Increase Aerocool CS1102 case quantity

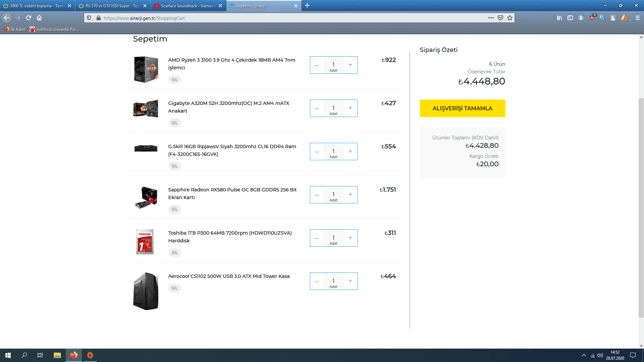pyautogui.click(x=350, y=281)
